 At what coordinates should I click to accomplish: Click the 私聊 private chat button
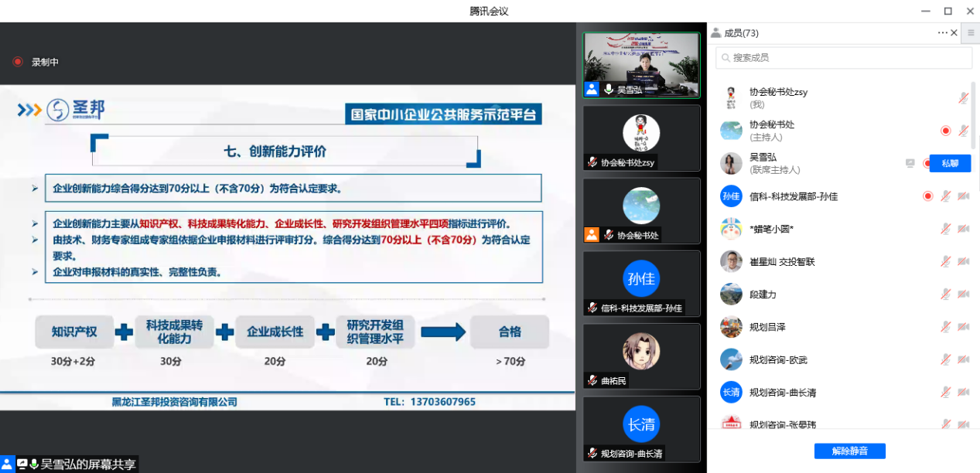tap(949, 163)
